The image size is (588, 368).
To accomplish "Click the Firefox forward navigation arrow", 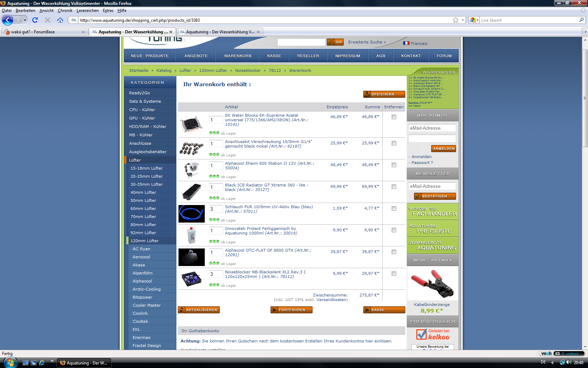I will 18,20.
